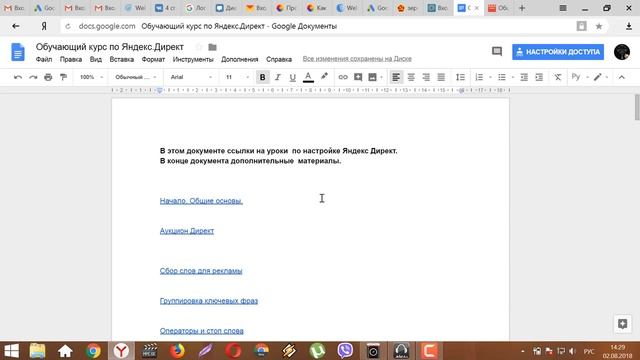Set right text alignment
The width and height of the screenshot is (640, 360).
[x=426, y=77]
